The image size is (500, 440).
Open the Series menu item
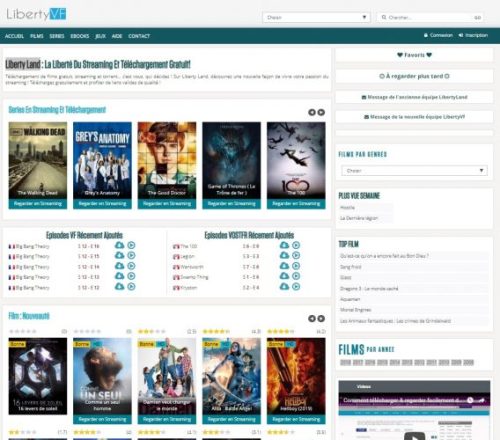pyautogui.click(x=57, y=36)
